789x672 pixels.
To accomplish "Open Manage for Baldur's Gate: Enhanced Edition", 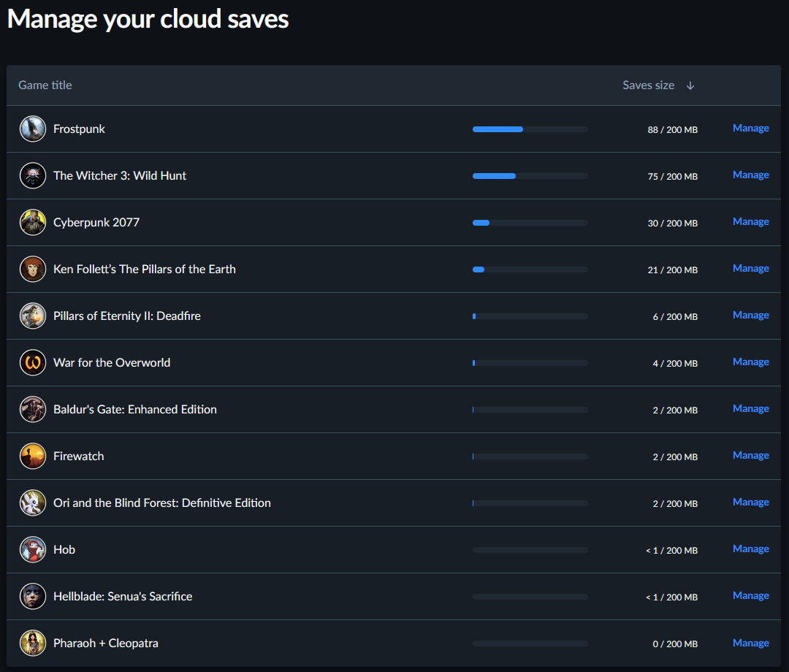I will [x=750, y=409].
